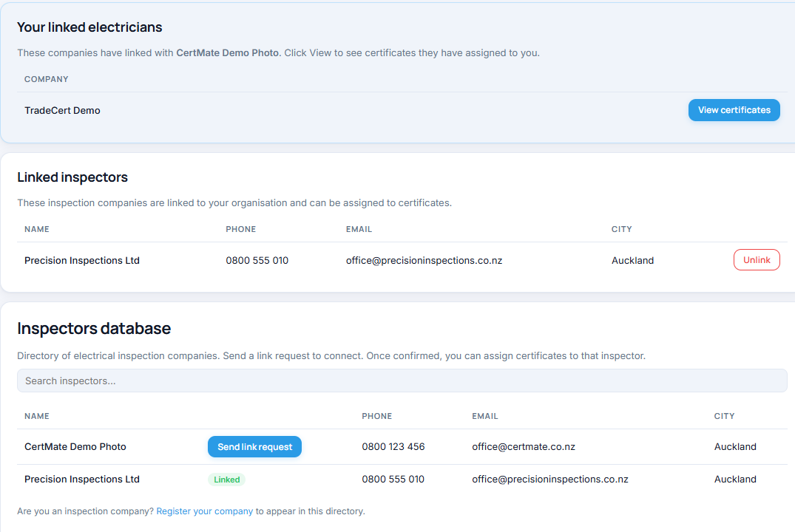The image size is (795, 532).
Task: Click phone 0800 555 010 in Linked inspectors
Action: [257, 260]
